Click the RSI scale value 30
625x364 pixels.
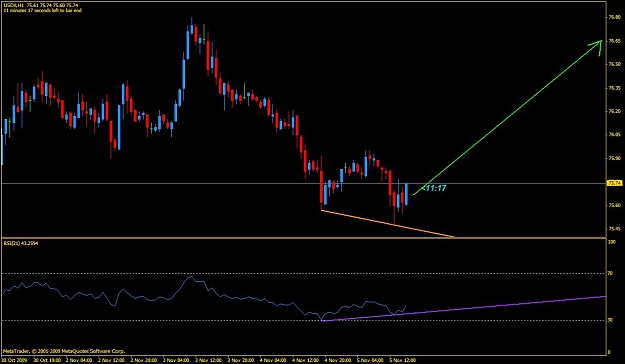coord(611,321)
